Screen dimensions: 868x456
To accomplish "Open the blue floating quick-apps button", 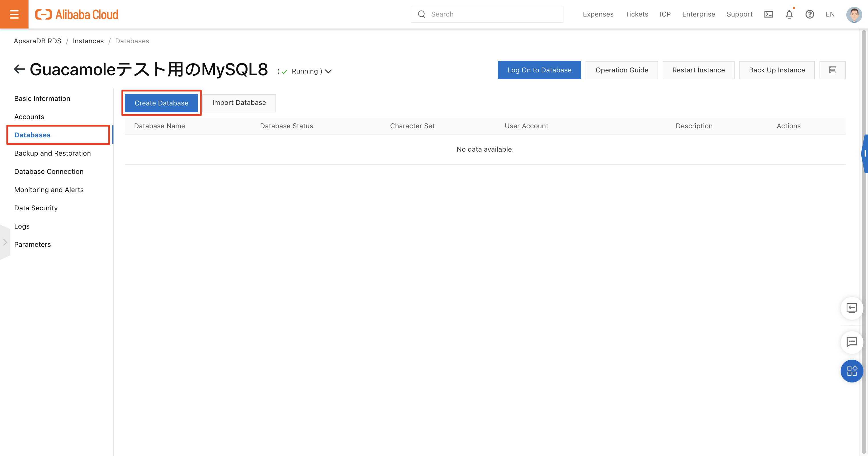I will pyautogui.click(x=852, y=371).
